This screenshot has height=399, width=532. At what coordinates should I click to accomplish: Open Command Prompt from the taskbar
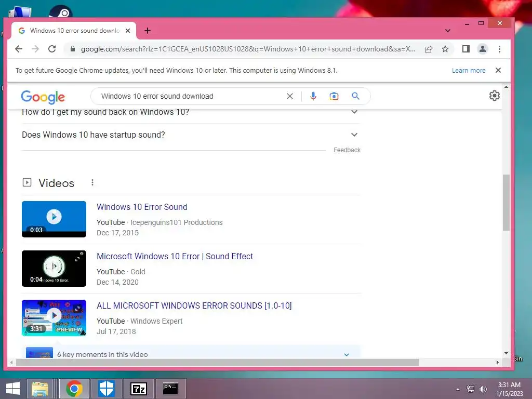pyautogui.click(x=170, y=389)
